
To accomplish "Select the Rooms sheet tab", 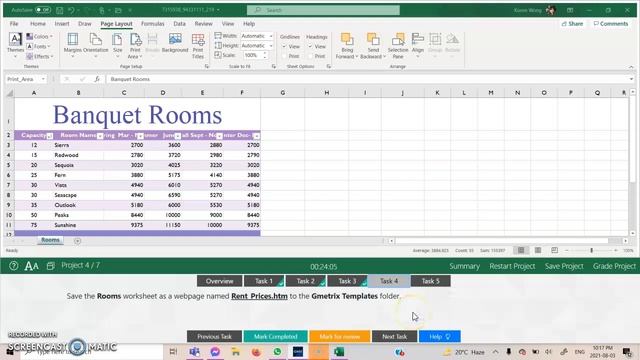I will (x=50, y=240).
